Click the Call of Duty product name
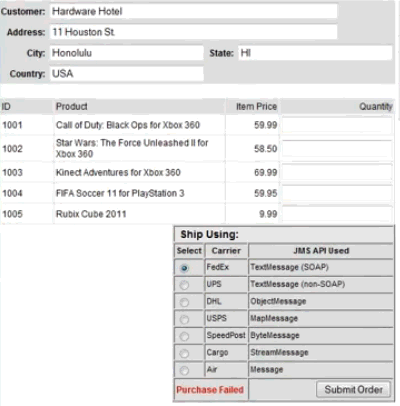Screen dimensions: 400x406 (128, 125)
